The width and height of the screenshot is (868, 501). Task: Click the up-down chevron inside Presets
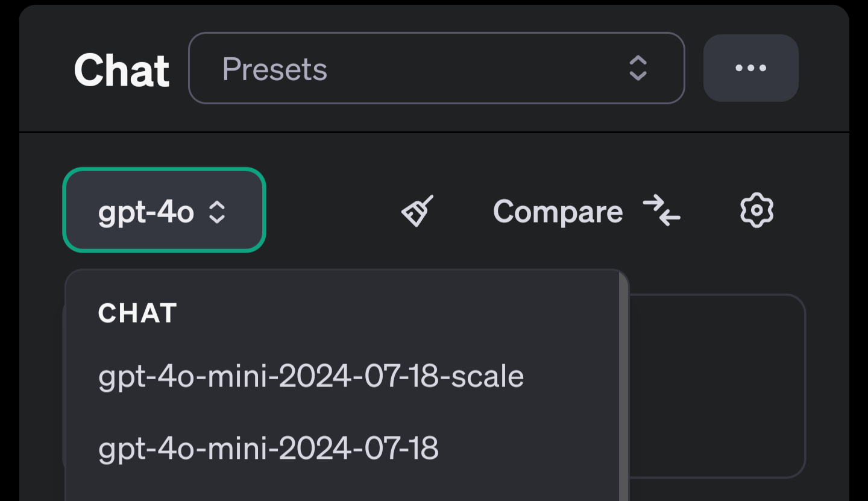[638, 68]
